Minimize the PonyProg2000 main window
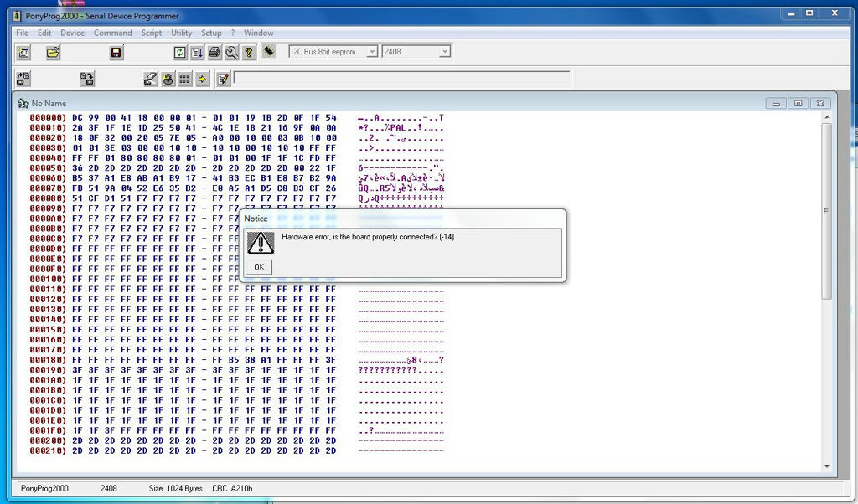Image resolution: width=858 pixels, height=504 pixels. point(791,13)
